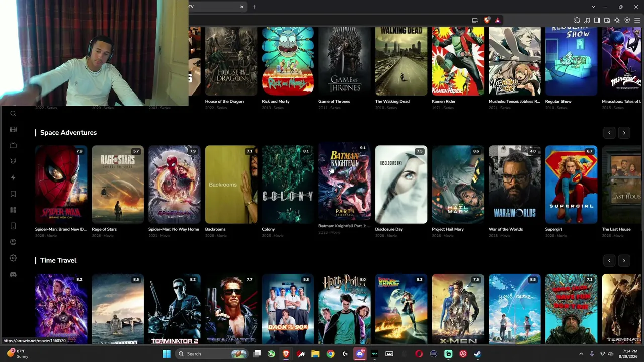Open the search icon in the sidebar
644x362 pixels.
pos(13,114)
